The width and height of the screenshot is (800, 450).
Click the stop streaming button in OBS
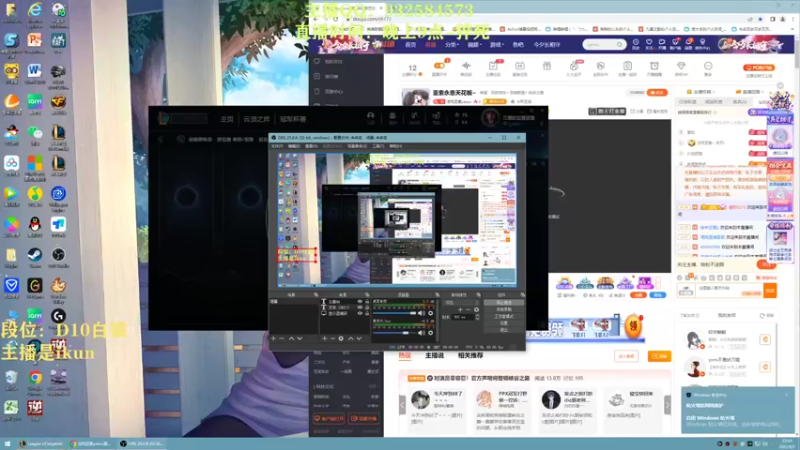tap(504, 303)
